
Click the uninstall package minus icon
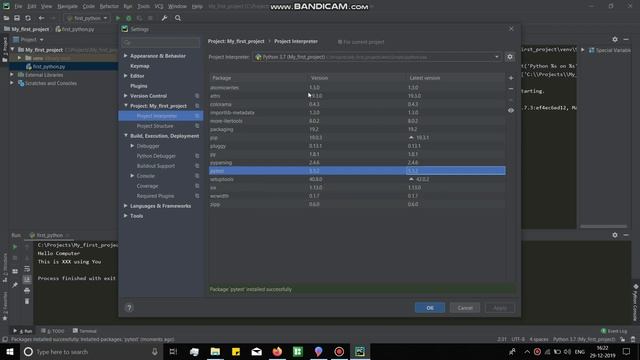click(x=511, y=89)
